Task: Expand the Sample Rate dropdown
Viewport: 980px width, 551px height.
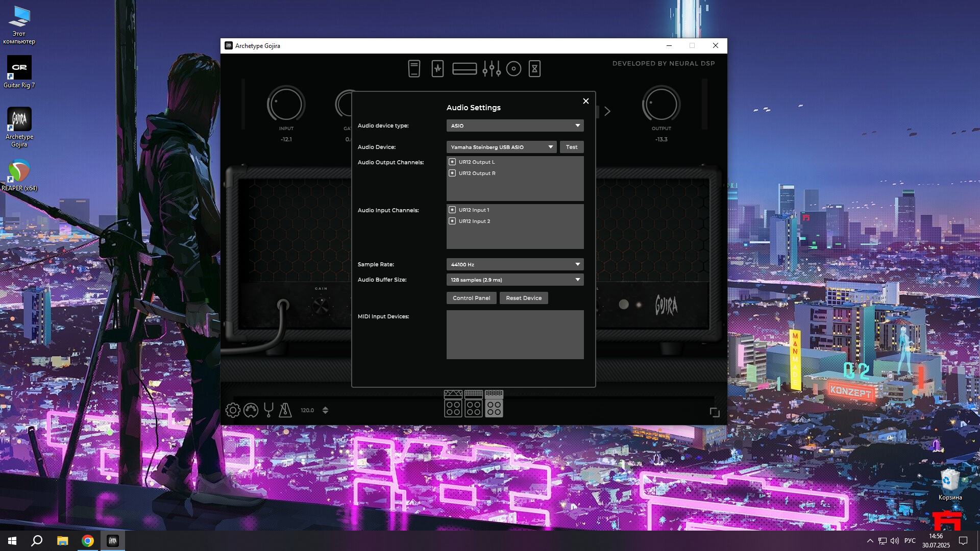Action: pos(514,264)
